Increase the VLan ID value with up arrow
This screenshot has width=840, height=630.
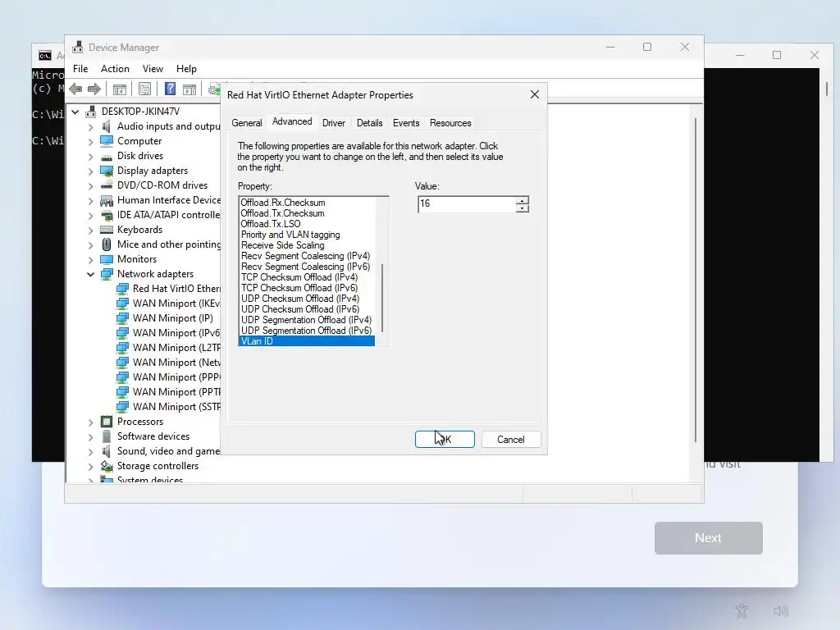(x=522, y=200)
